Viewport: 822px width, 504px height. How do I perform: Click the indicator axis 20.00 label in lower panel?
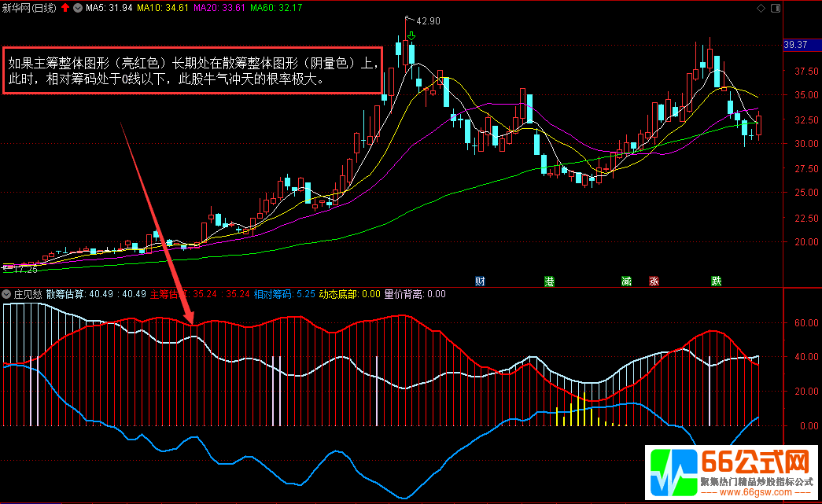click(806, 392)
